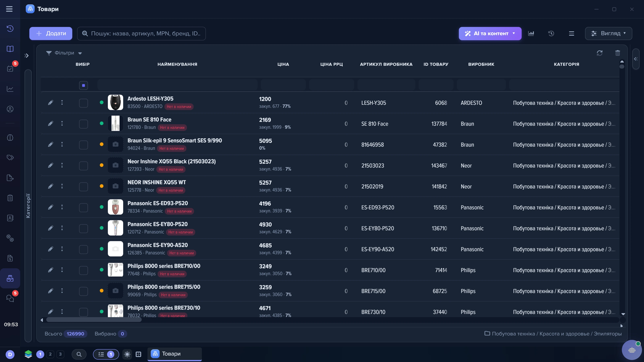644x362 pixels.
Task: Switch to workspace 2 in taskbar
Action: click(x=50, y=354)
